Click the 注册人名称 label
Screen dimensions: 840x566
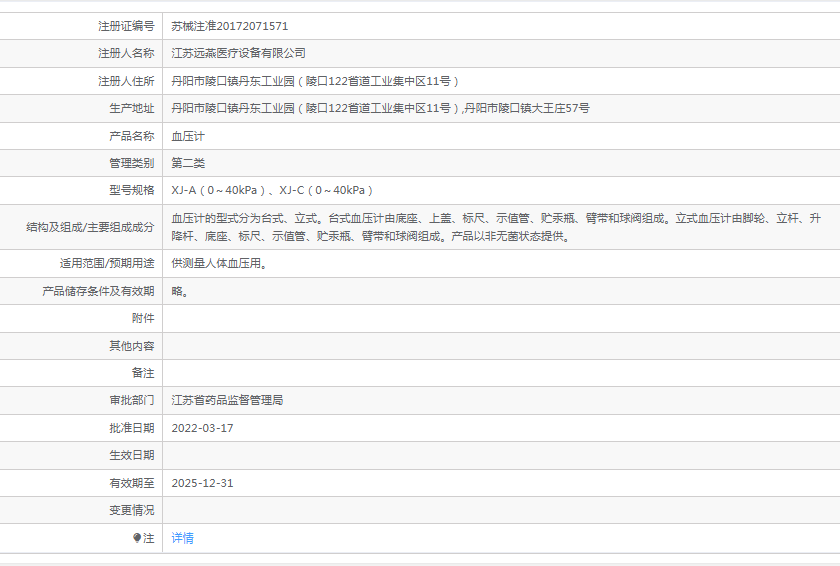(126, 53)
